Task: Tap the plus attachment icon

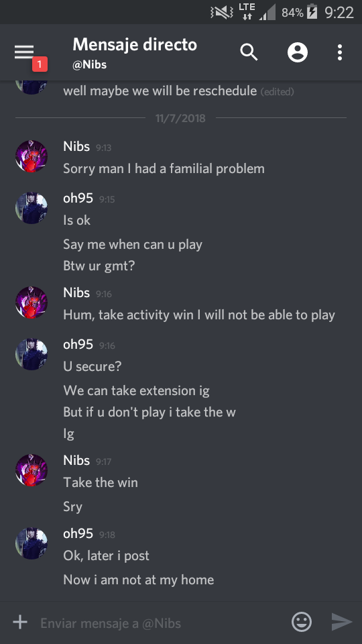Action: pos(19,623)
